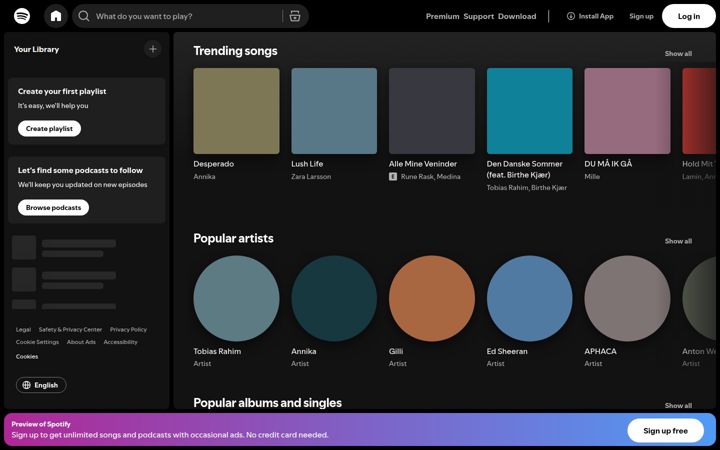The width and height of the screenshot is (720, 450).
Task: Open Annika artist circle image
Action: click(334, 298)
